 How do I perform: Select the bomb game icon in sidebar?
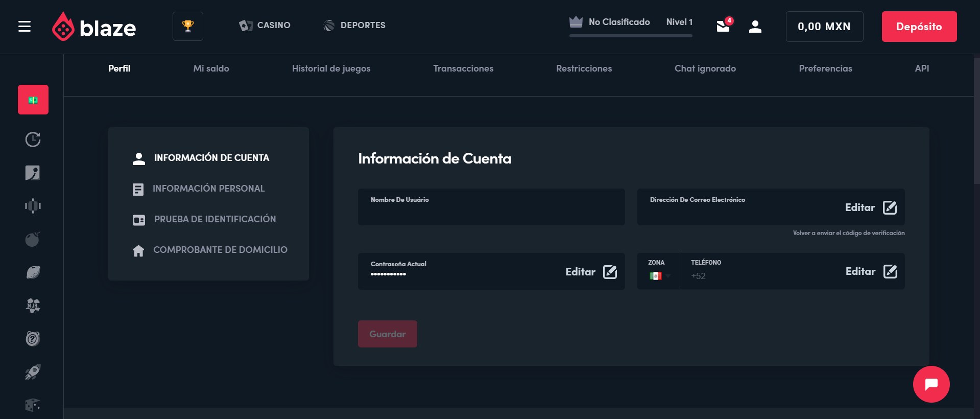pyautogui.click(x=33, y=239)
